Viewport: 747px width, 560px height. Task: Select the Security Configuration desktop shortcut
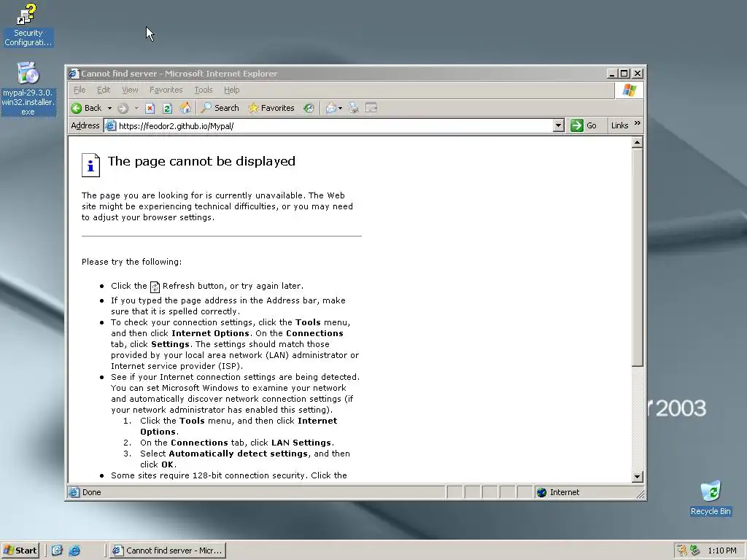[28, 25]
